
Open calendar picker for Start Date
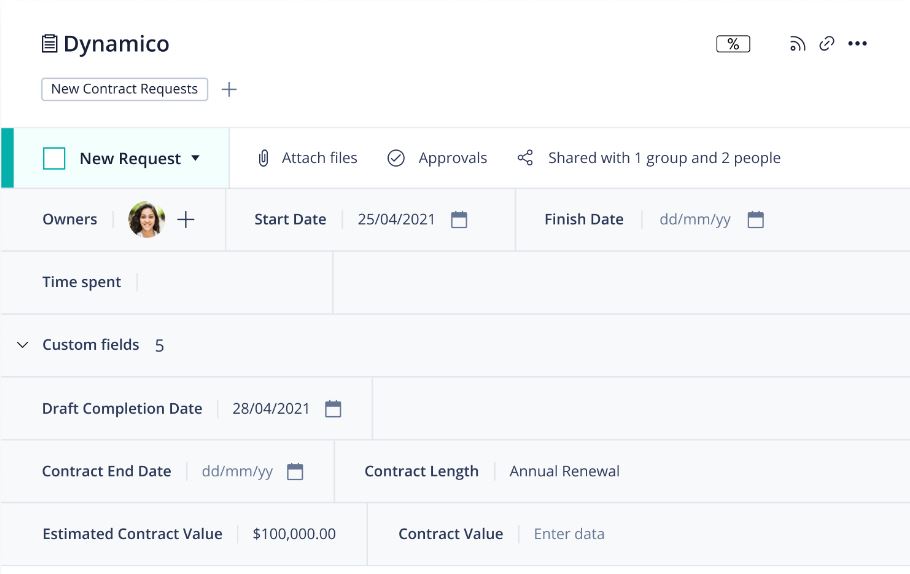459,220
